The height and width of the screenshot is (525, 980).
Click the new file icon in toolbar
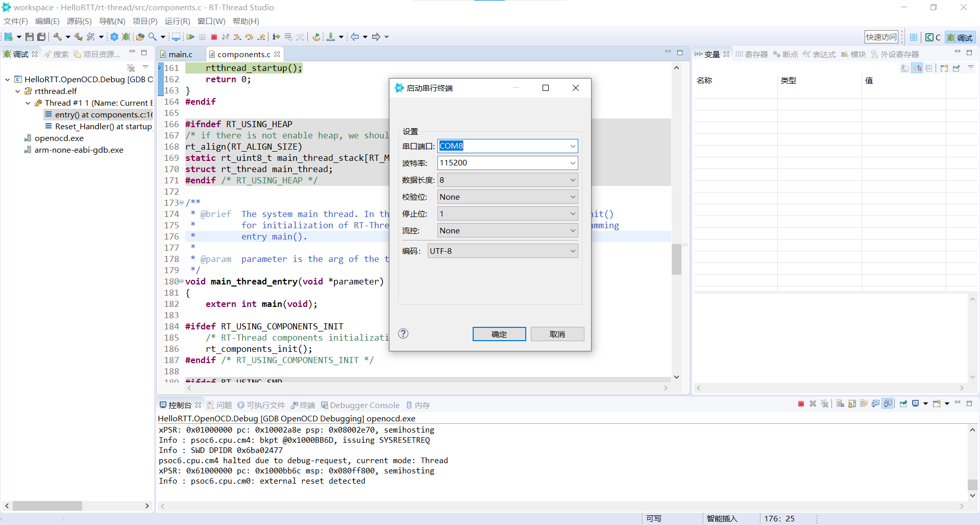[x=9, y=37]
